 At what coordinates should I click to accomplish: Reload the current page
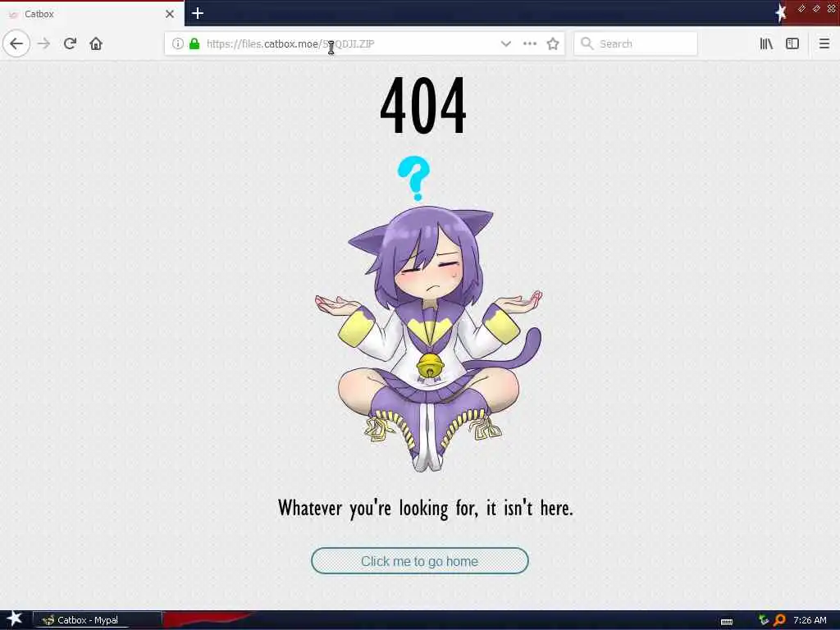(x=70, y=43)
